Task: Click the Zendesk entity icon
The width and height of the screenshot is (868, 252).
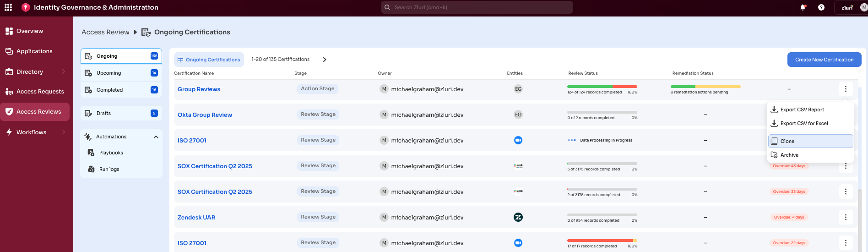Action: tap(518, 217)
